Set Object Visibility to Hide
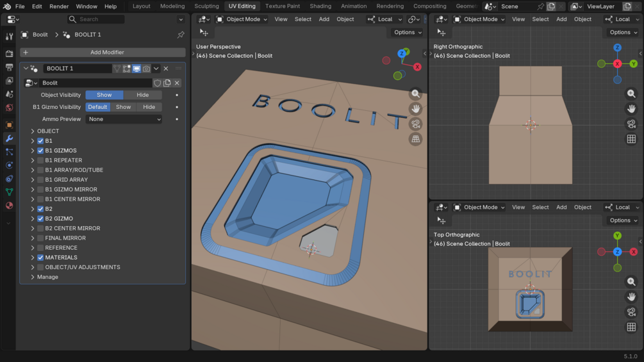Viewport: 644px width, 362px height. pos(142,95)
